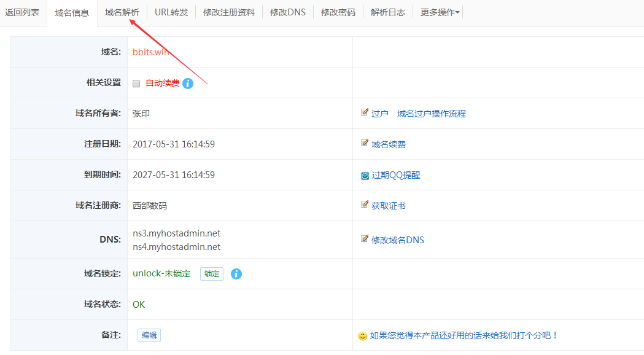
Task: Click the 返回列表 link
Action: pyautogui.click(x=22, y=12)
